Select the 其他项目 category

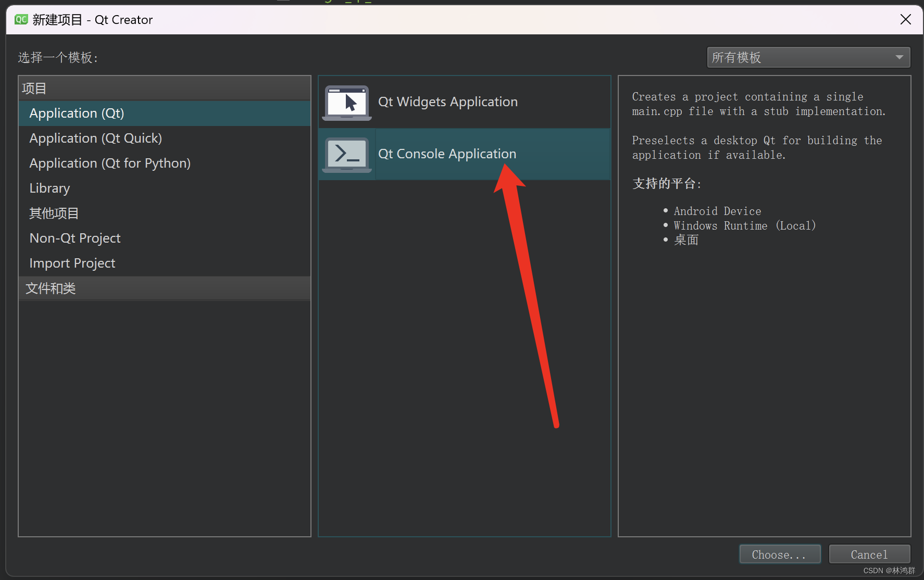(x=165, y=213)
